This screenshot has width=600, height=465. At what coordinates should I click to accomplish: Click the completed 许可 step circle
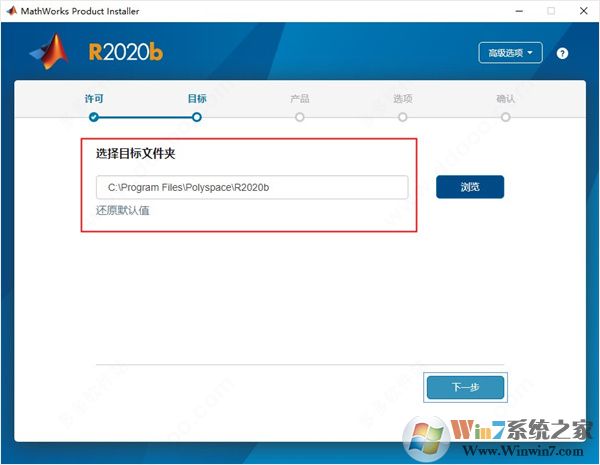click(94, 117)
